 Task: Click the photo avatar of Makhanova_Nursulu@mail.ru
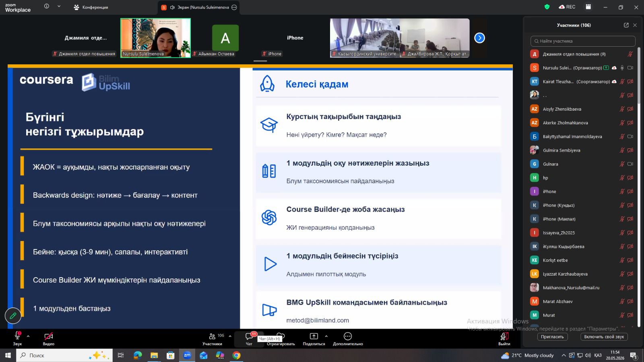(x=535, y=288)
